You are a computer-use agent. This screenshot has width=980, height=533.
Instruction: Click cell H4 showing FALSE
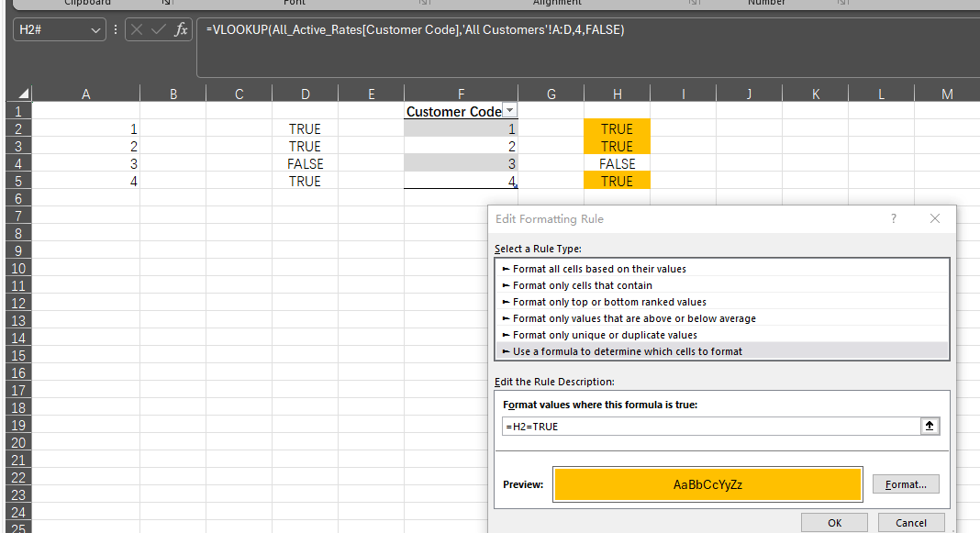[x=617, y=163]
